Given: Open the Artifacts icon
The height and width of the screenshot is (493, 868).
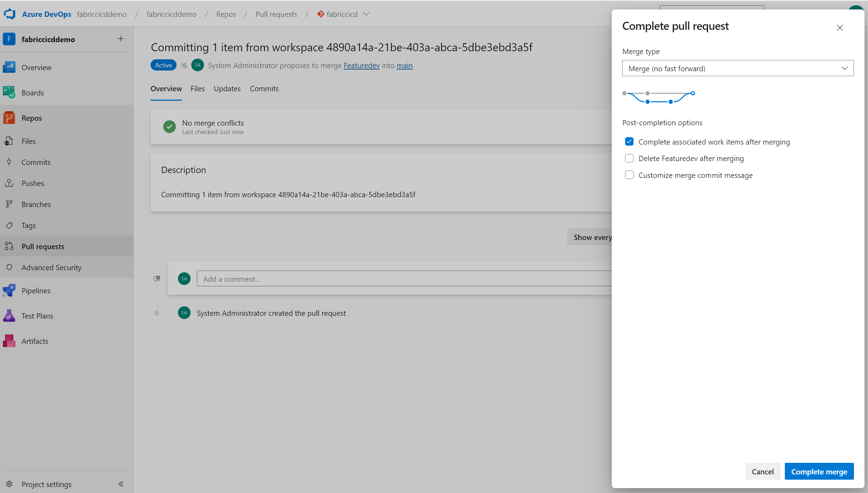Looking at the screenshot, I should click(9, 341).
